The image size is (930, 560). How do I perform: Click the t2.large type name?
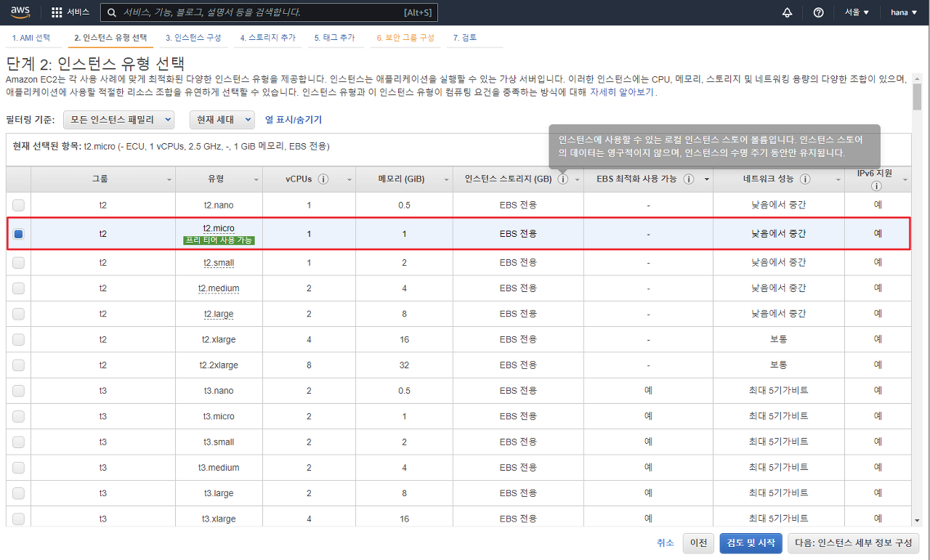click(219, 314)
